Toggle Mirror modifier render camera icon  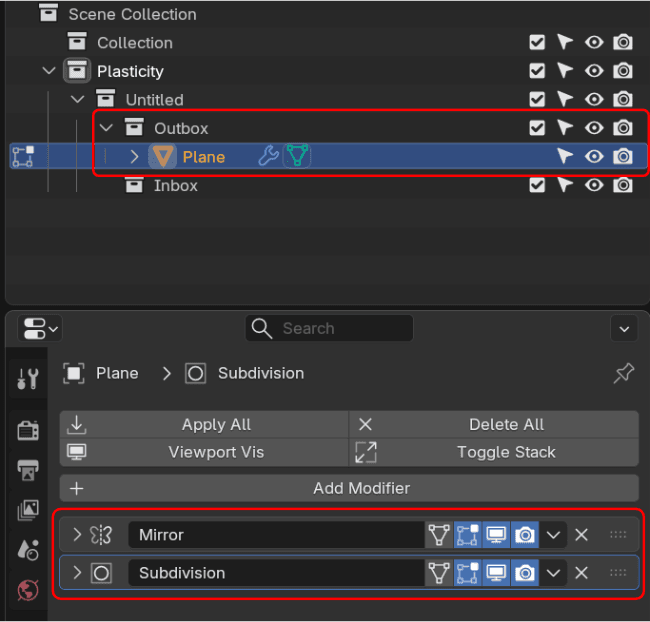pos(524,535)
